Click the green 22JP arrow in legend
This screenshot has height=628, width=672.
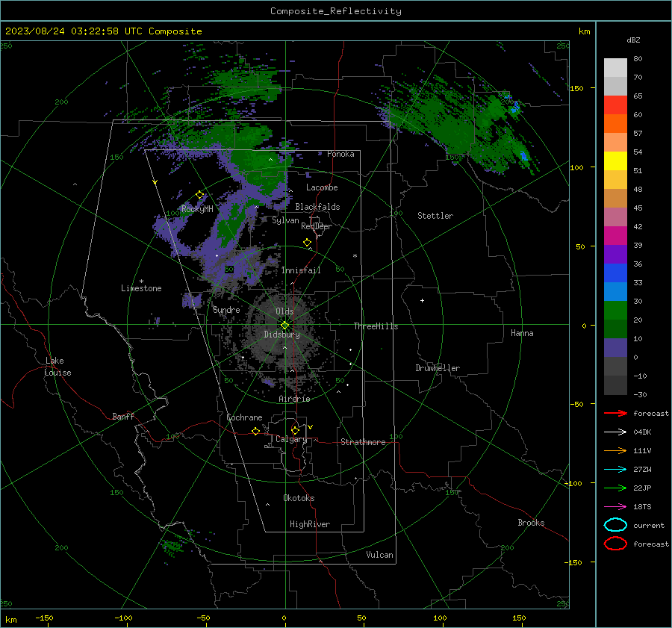pyautogui.click(x=615, y=488)
